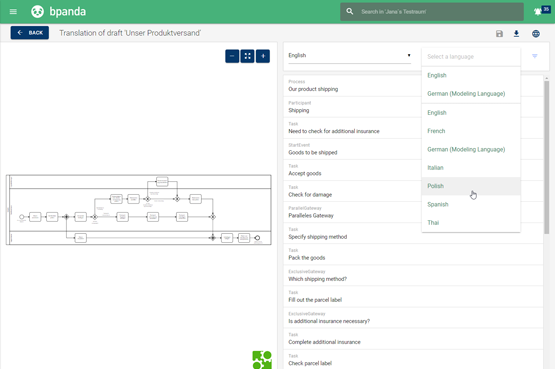
Task: Click the download icon in header
Action: pos(516,34)
